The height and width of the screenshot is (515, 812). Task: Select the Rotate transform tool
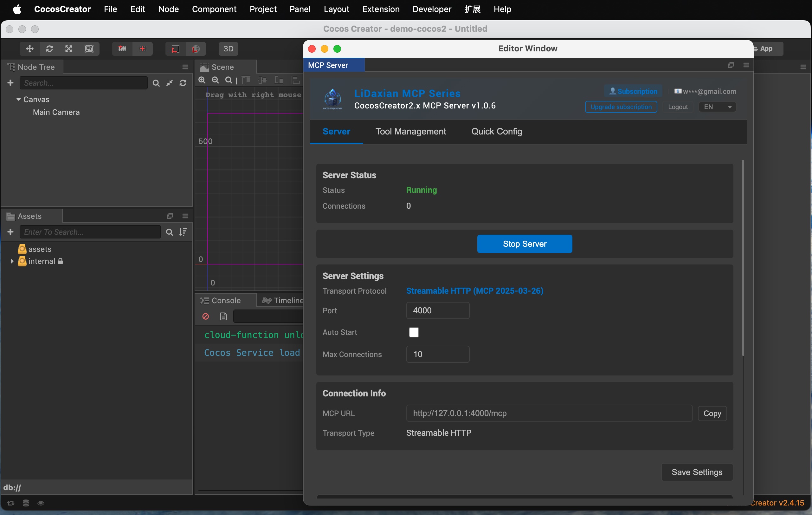coord(49,49)
